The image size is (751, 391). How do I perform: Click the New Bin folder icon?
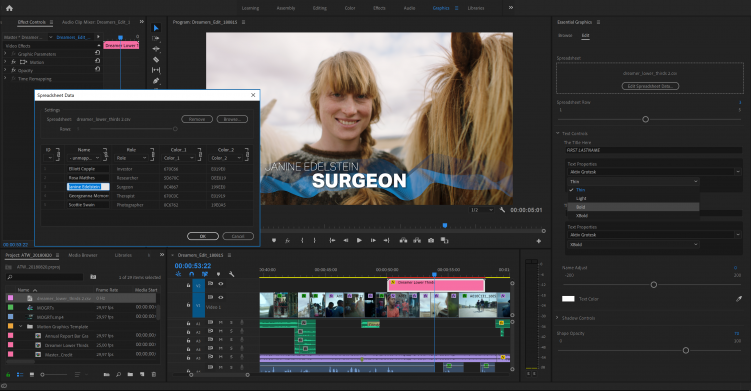(x=130, y=374)
